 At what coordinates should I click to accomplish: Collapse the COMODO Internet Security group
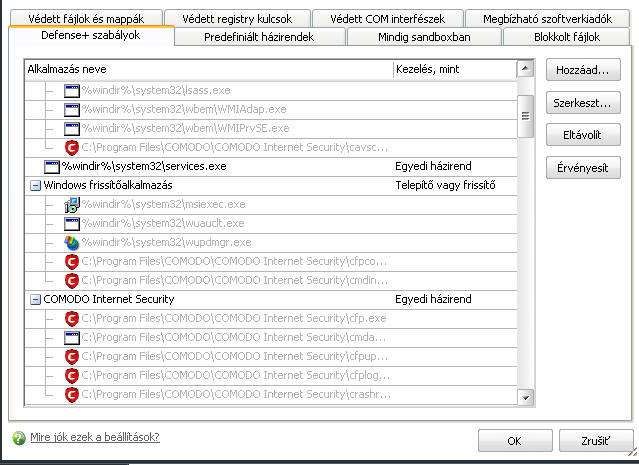[35, 300]
